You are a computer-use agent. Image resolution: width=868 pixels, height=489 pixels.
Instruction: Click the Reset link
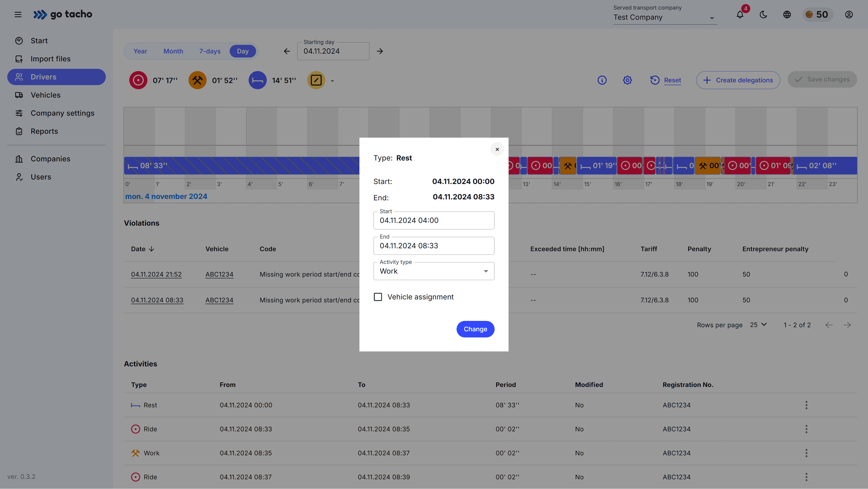(672, 80)
